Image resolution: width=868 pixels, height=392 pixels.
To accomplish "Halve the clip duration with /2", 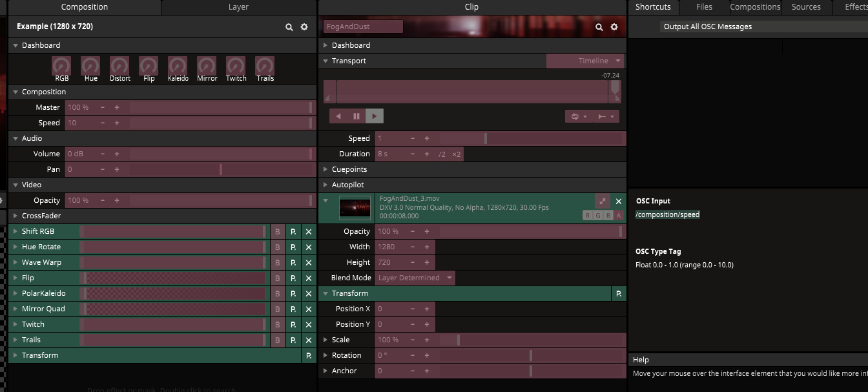I will [x=442, y=154].
